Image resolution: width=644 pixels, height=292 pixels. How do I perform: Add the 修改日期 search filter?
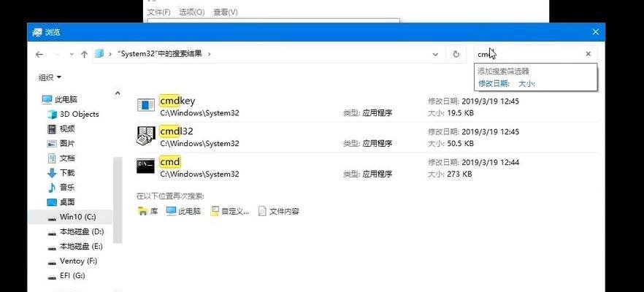pyautogui.click(x=494, y=84)
